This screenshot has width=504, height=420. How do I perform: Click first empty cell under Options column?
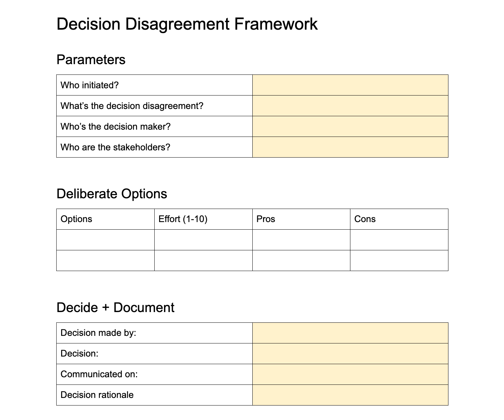pos(105,240)
